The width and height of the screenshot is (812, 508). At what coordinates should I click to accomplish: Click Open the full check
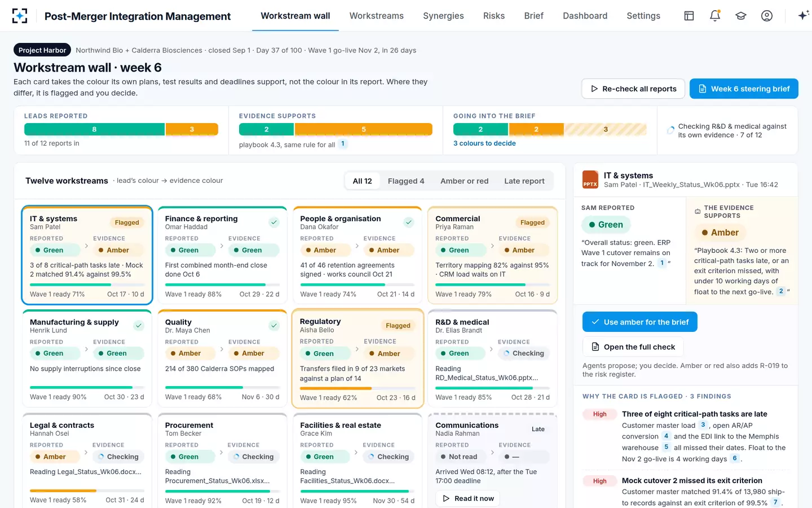[633, 347]
